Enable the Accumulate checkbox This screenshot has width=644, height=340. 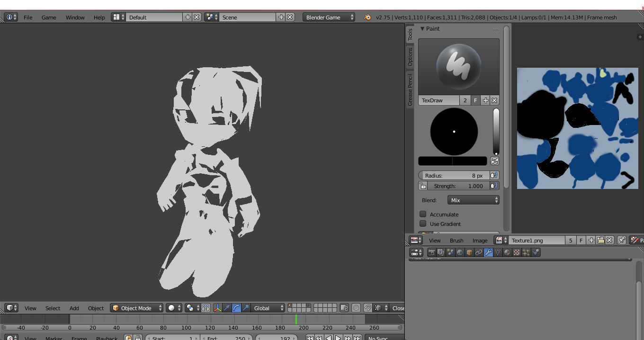coord(423,214)
